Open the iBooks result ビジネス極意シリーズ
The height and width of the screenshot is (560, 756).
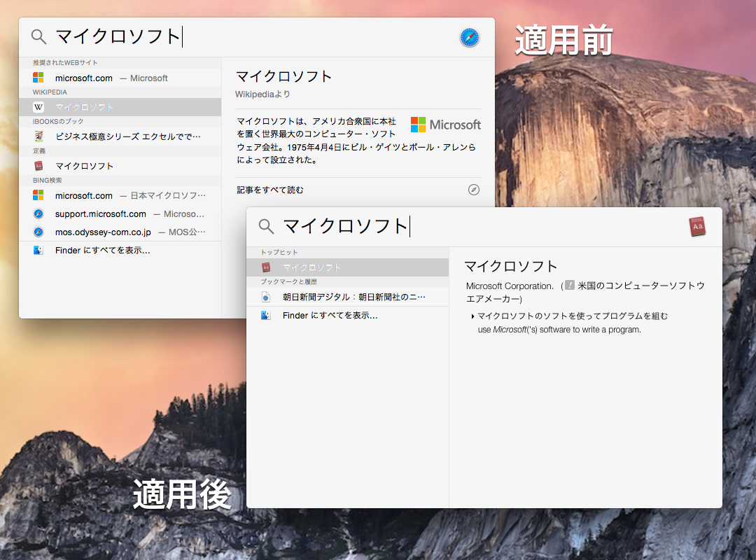click(x=120, y=136)
